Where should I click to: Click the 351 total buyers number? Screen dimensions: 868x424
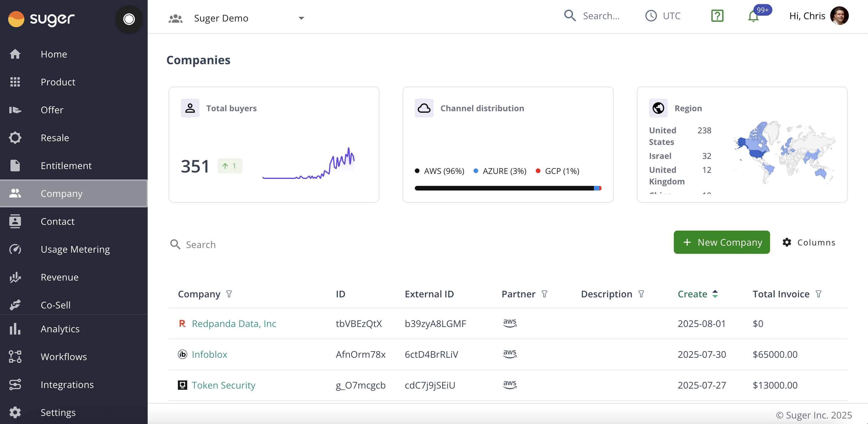tap(195, 166)
